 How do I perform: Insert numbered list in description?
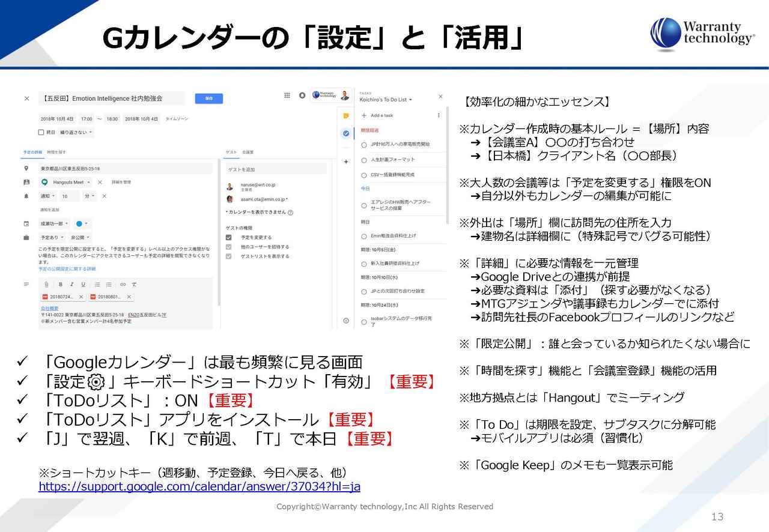coord(97,284)
